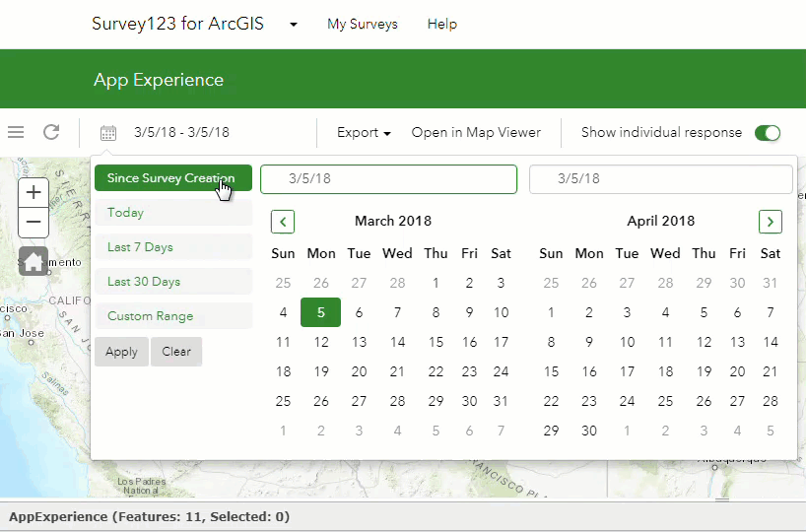Open the hamburger menu icon
The width and height of the screenshot is (806, 532).
pos(16,132)
